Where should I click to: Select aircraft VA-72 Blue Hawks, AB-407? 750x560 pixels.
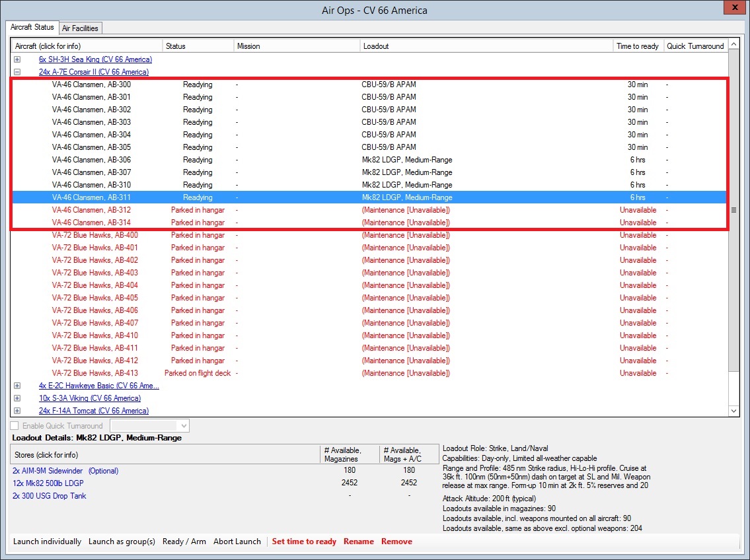[x=369, y=323]
